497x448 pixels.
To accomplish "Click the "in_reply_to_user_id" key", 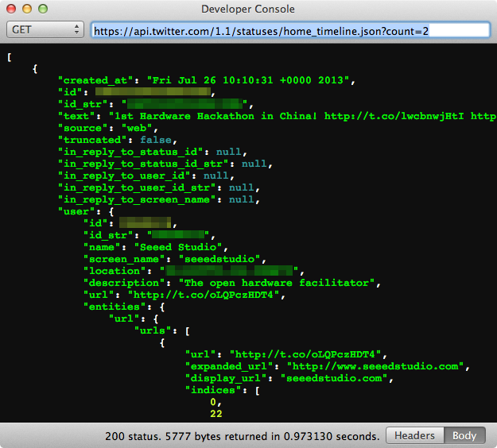I will (124, 176).
